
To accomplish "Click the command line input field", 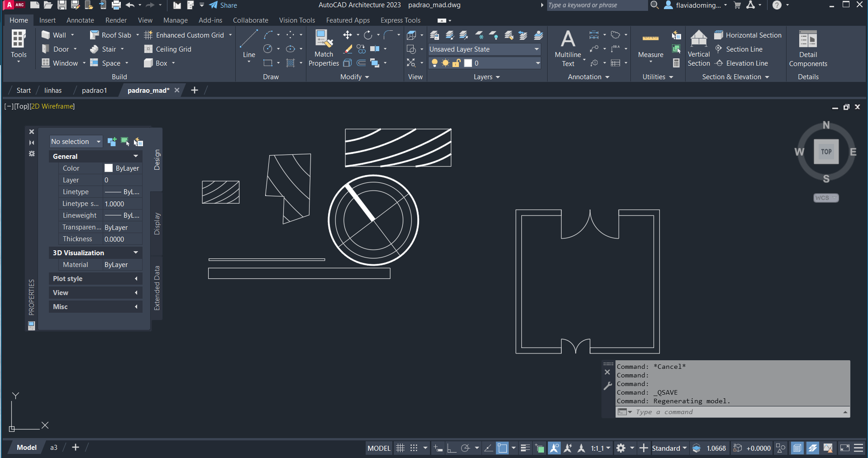I will [x=733, y=412].
